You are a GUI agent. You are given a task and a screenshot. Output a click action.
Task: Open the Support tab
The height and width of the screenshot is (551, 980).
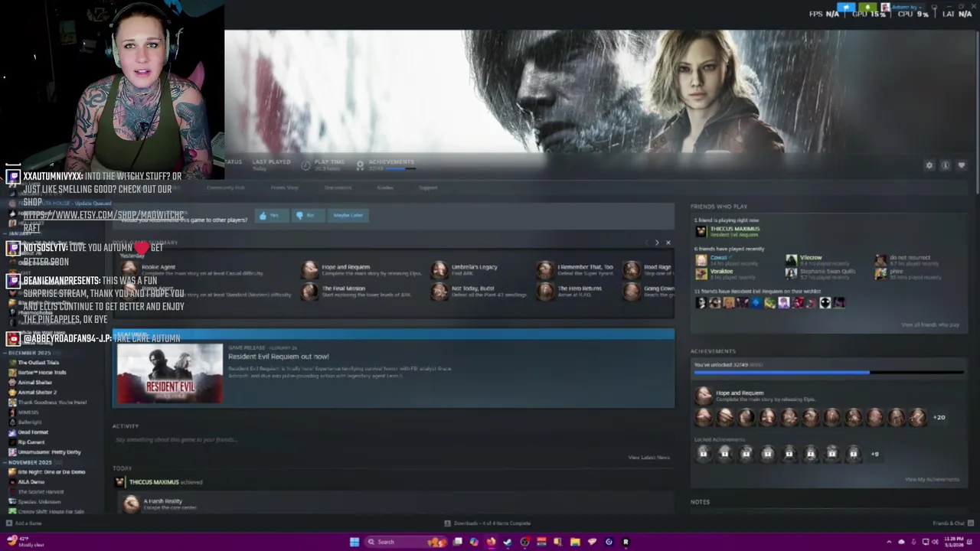428,187
